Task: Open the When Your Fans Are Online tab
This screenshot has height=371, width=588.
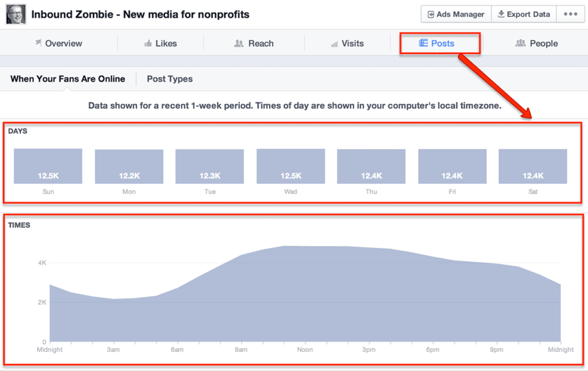Action: 67,79
